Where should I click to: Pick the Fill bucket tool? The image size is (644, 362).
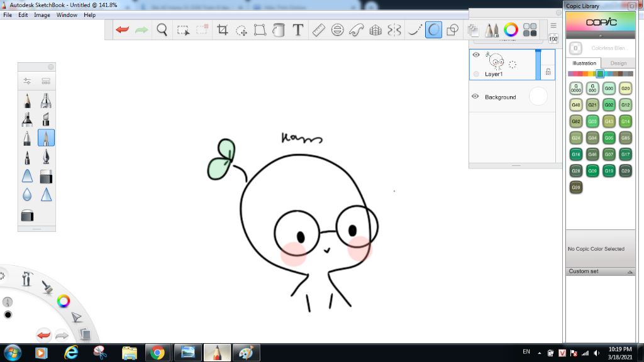(x=279, y=30)
